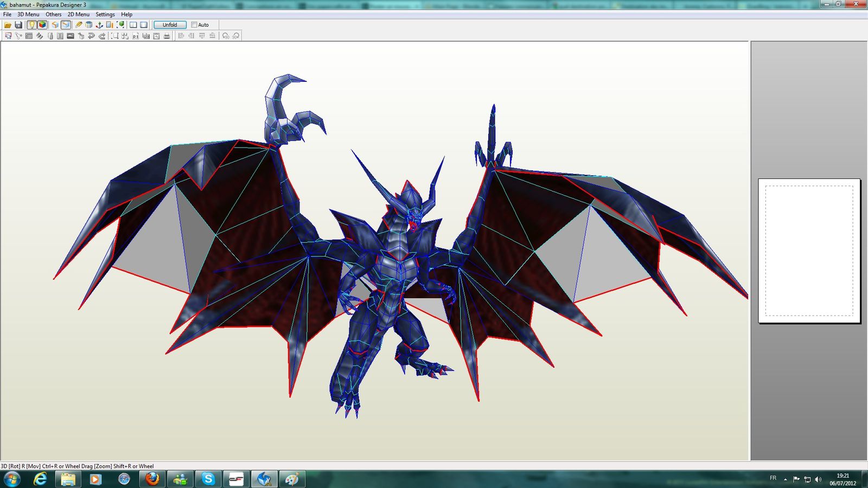The image size is (868, 488).
Task: Switch to Firefox in the taskbar
Action: [152, 479]
